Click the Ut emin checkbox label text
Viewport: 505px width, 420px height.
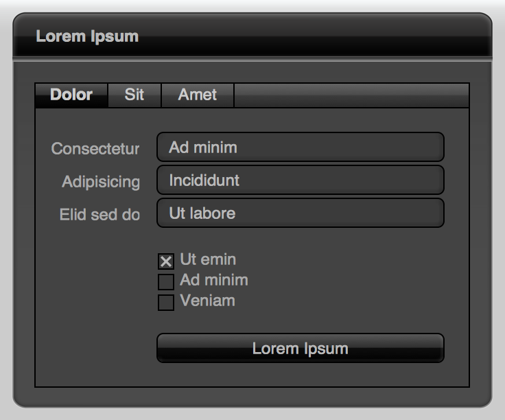coord(208,259)
